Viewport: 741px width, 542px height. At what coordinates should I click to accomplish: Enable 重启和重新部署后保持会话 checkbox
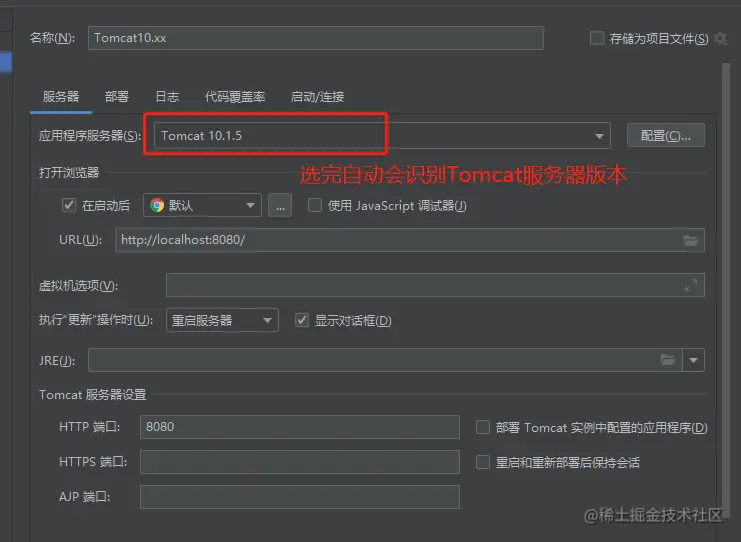click(x=483, y=462)
